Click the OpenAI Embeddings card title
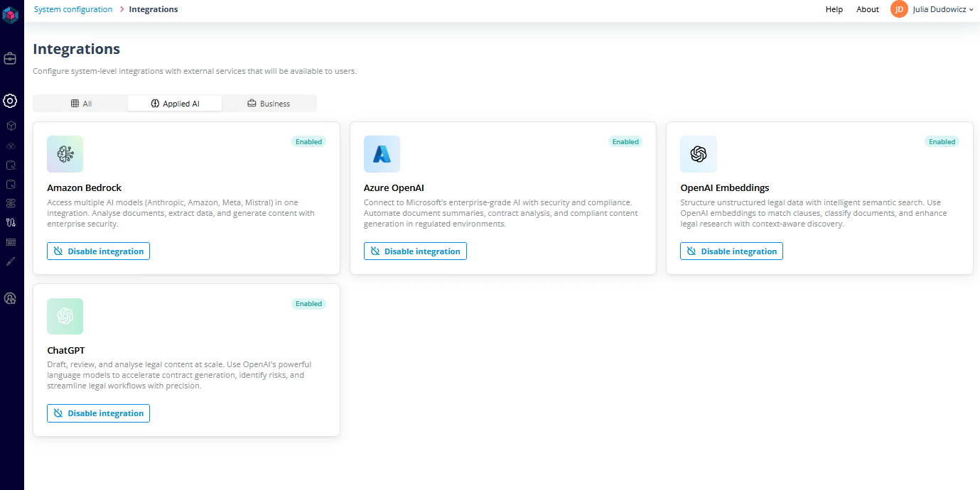This screenshot has height=490, width=980. (x=724, y=188)
